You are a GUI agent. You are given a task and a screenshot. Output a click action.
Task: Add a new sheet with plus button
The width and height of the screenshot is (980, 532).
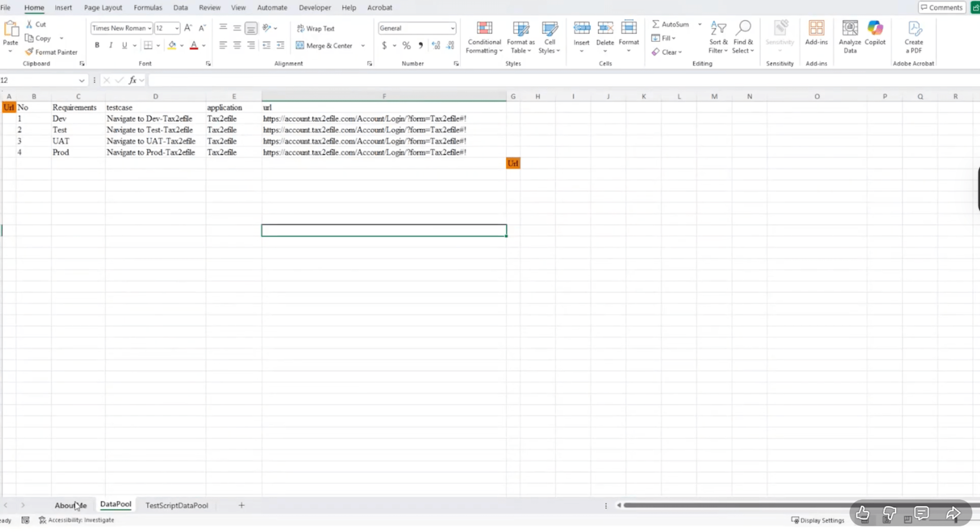click(241, 505)
